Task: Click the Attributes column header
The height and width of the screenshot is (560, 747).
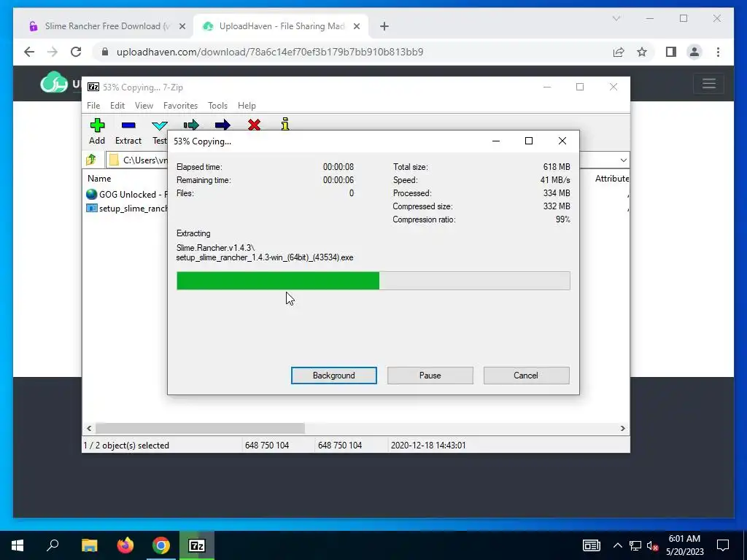Action: (612, 179)
